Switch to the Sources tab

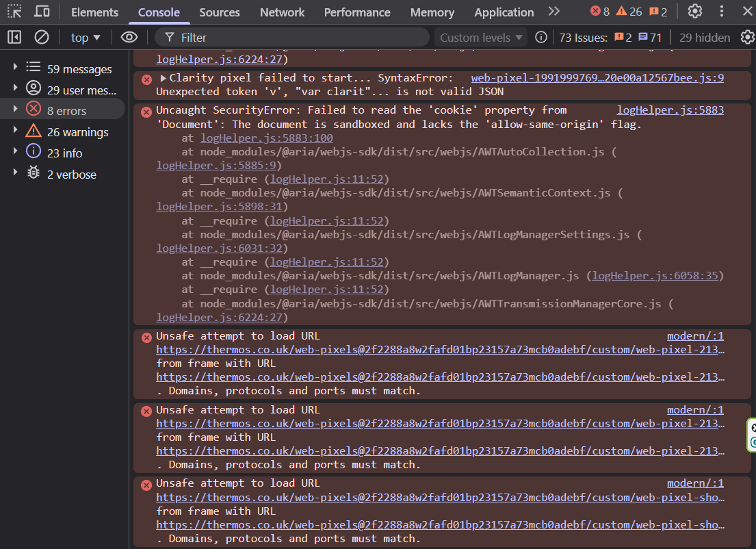[x=220, y=12]
